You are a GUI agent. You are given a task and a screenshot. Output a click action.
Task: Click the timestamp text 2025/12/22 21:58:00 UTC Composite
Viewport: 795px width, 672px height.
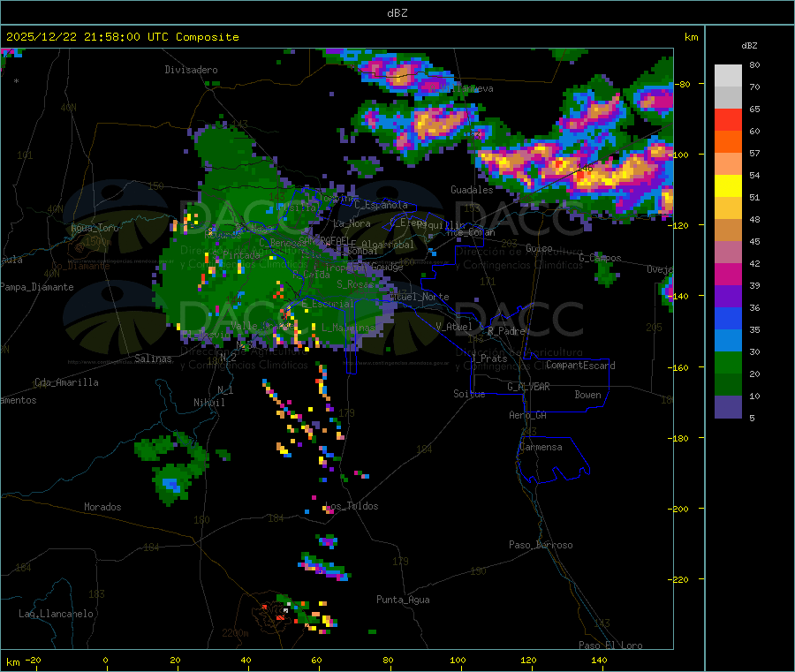coord(122,37)
